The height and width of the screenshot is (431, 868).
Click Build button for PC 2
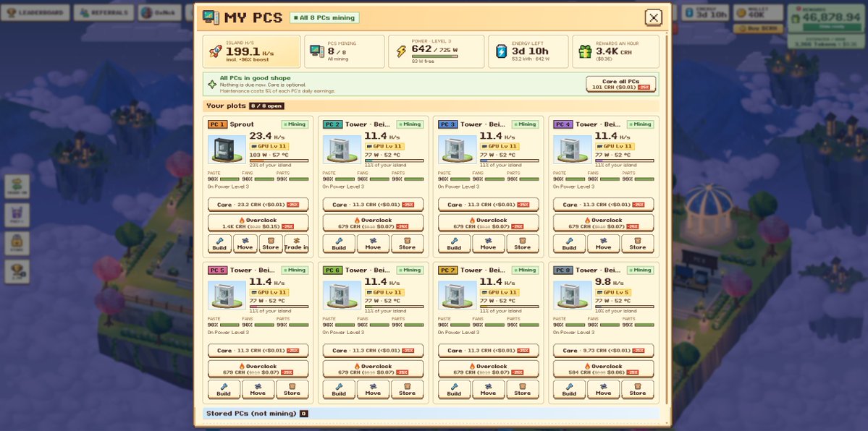[x=339, y=244]
